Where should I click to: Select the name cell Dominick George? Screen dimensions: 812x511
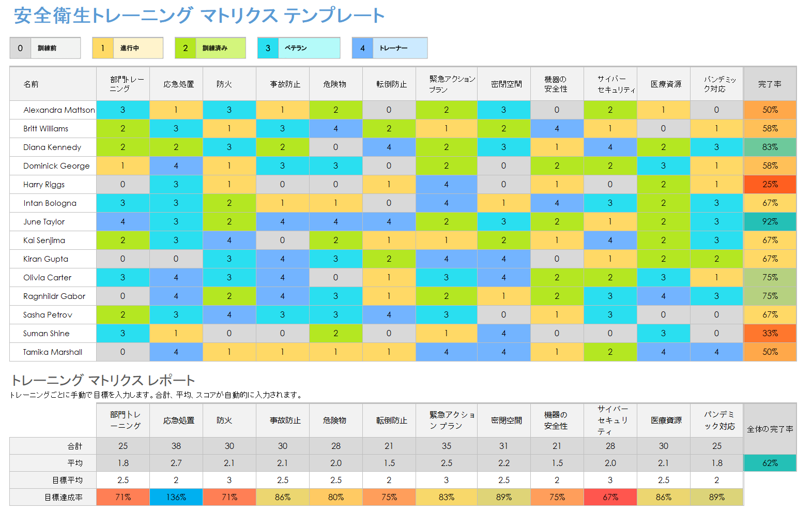click(53, 166)
